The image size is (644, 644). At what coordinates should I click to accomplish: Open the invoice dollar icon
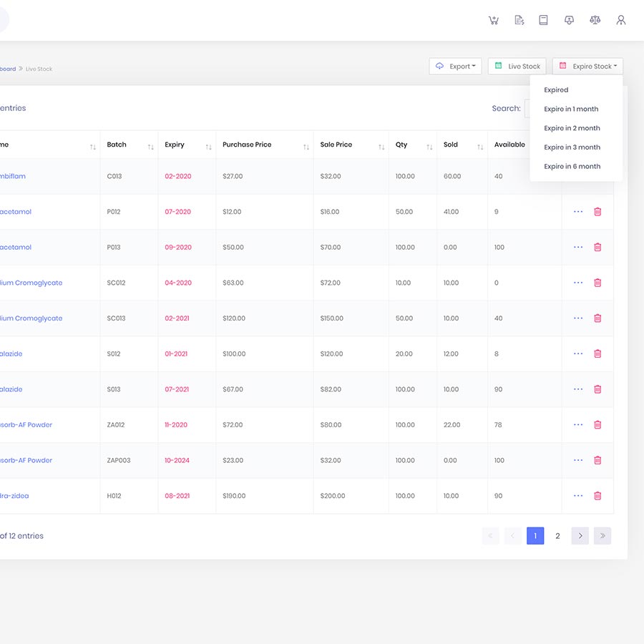(519, 20)
